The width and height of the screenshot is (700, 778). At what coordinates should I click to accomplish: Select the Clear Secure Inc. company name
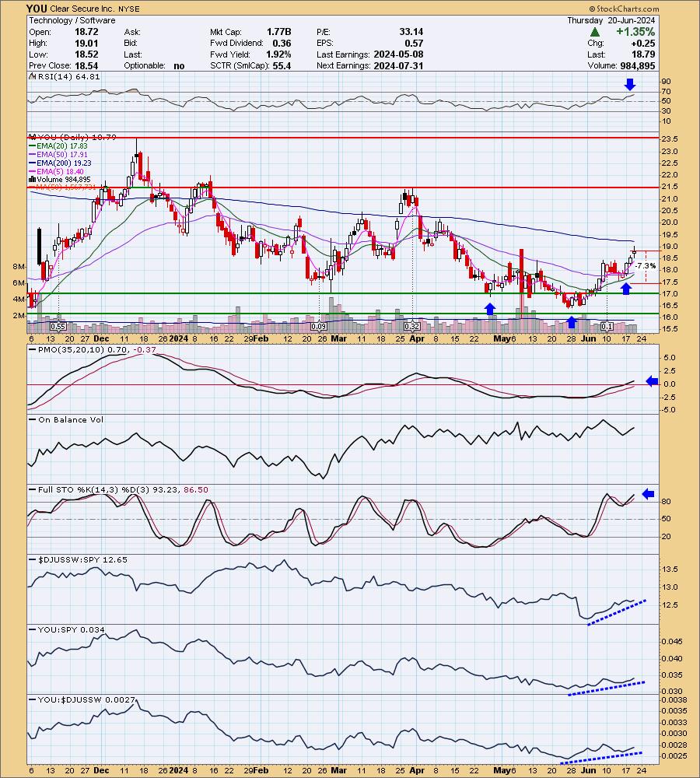(x=82, y=9)
